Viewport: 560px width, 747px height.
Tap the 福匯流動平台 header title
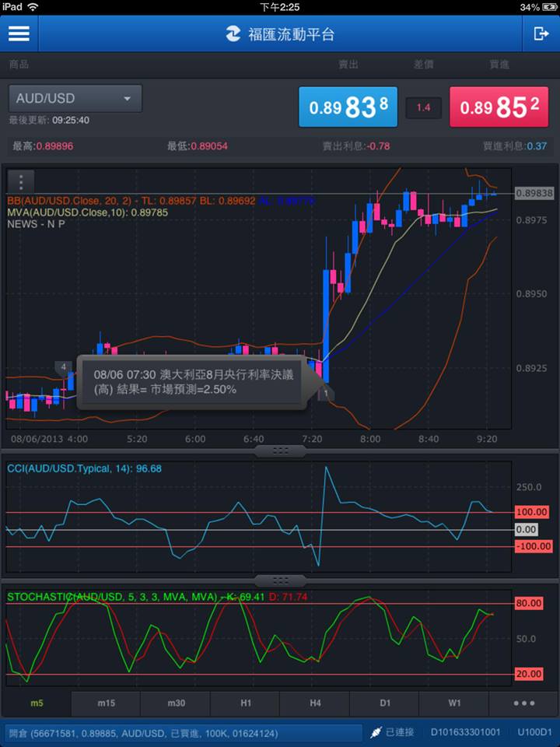click(x=291, y=34)
